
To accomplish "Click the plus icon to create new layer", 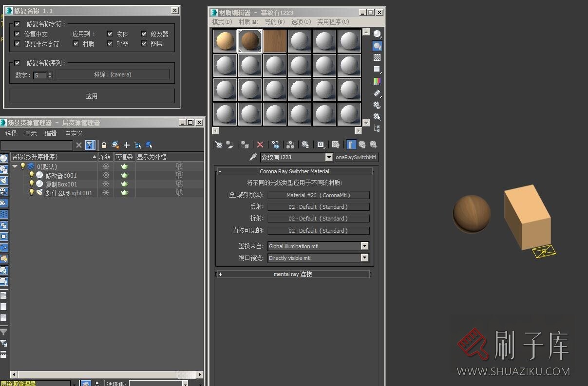I will (x=127, y=145).
